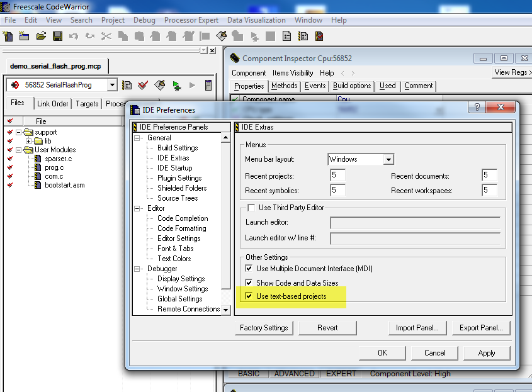
Task: Click Apply in IDE Preferences
Action: pyautogui.click(x=487, y=353)
